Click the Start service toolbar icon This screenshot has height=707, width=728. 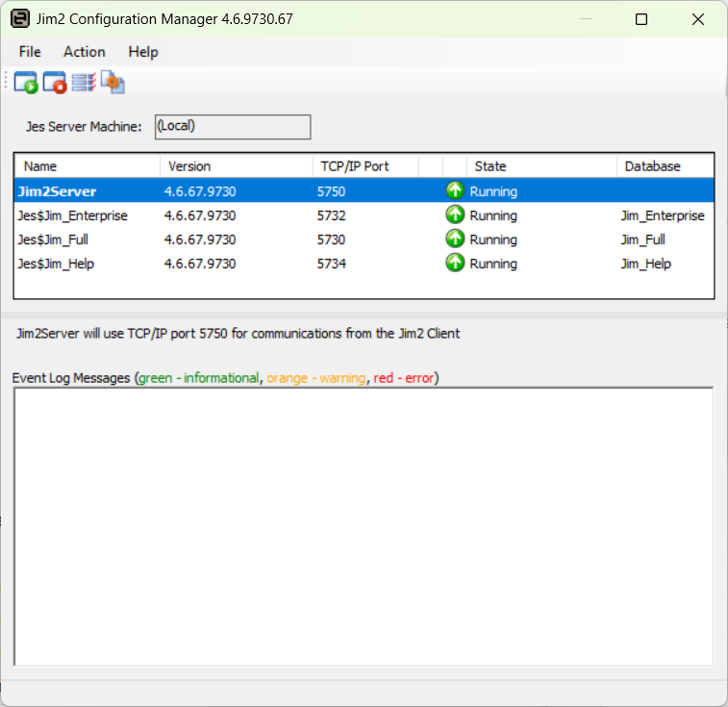pos(25,84)
